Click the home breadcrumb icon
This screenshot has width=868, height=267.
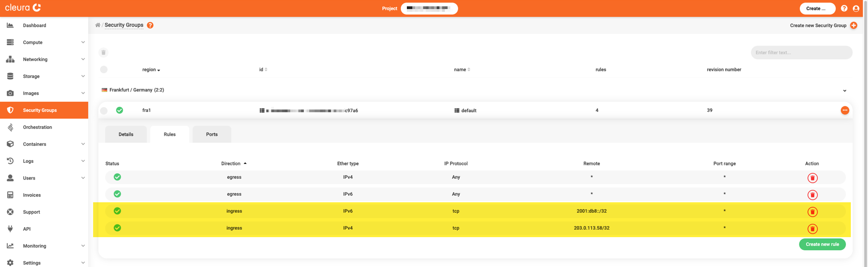98,25
